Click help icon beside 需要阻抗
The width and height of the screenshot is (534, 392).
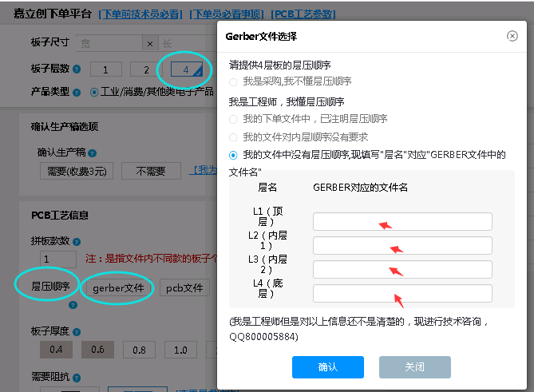point(77,376)
